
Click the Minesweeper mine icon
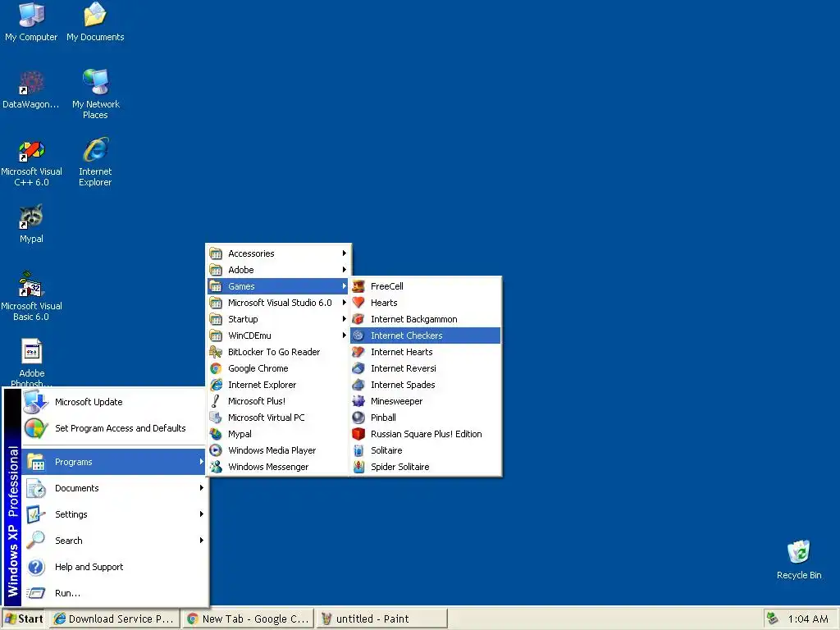pos(358,401)
